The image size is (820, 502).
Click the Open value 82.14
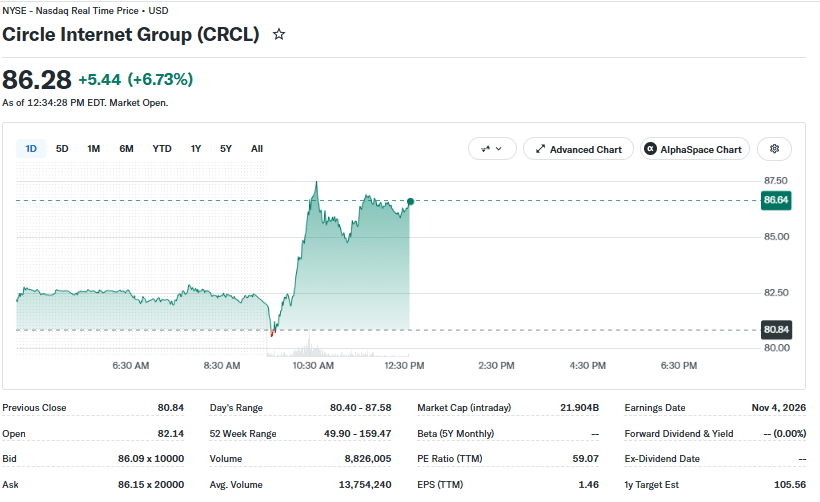point(170,434)
